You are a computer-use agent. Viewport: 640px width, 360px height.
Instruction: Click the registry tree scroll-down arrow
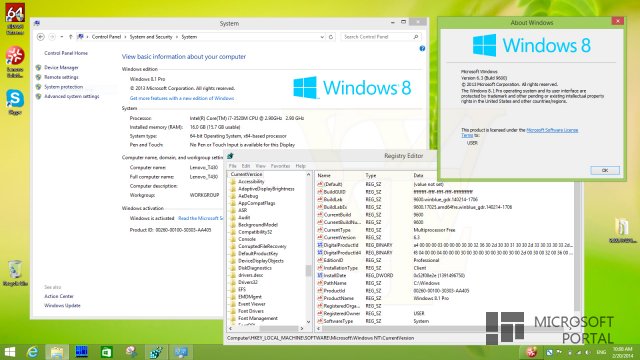point(308,322)
